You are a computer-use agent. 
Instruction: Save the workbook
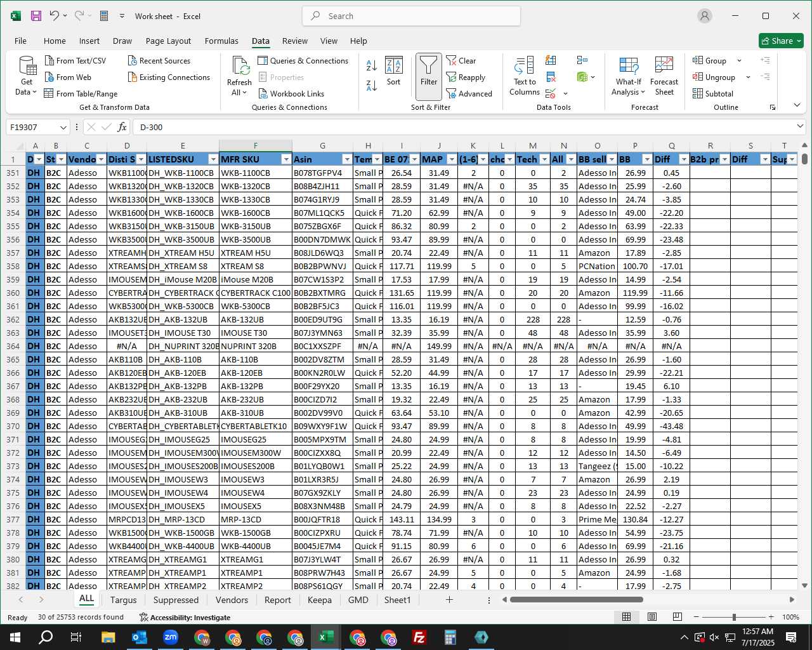[36, 16]
